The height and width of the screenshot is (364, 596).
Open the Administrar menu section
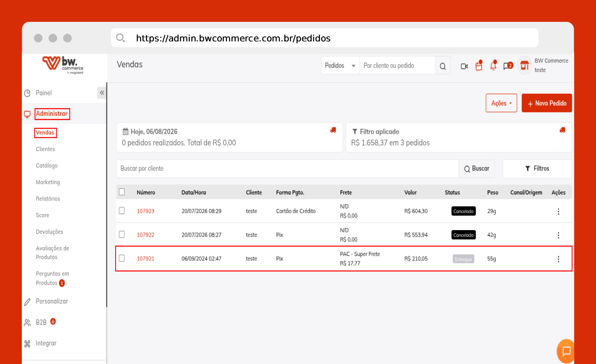[52, 114]
